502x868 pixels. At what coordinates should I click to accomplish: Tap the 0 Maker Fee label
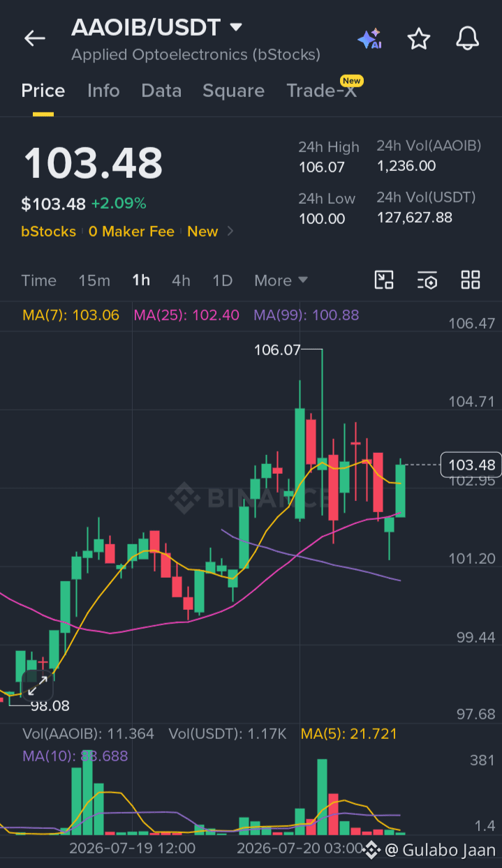point(131,232)
